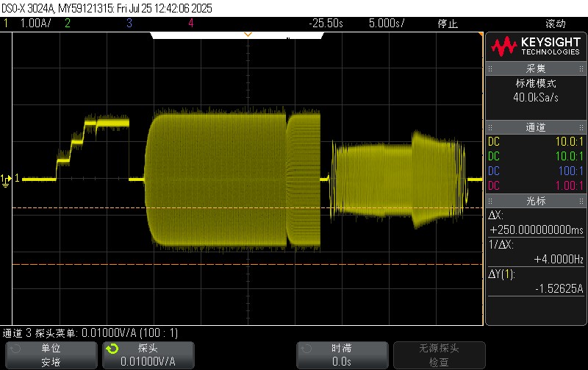The image size is (588, 370).
Task: Open the 光标 cursors panel header
Action: 535,200
